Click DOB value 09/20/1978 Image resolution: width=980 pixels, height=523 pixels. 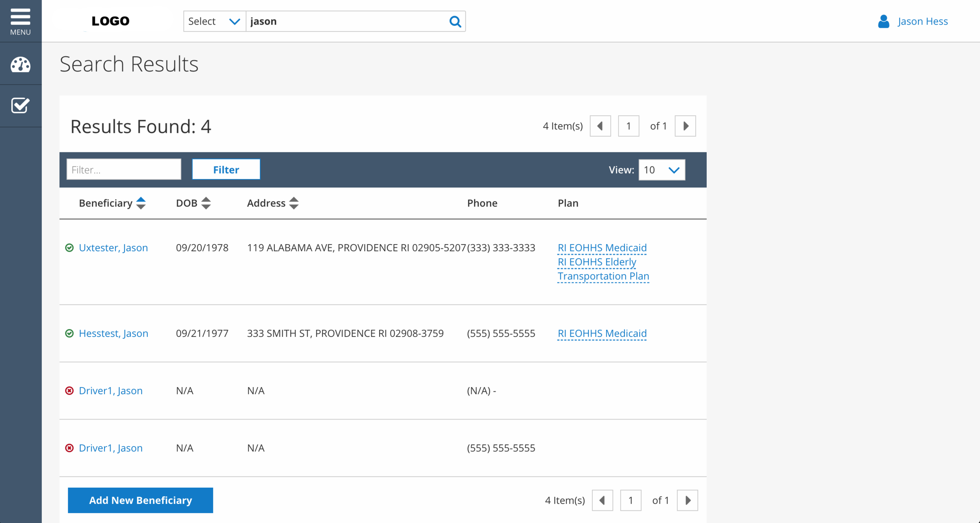point(202,248)
